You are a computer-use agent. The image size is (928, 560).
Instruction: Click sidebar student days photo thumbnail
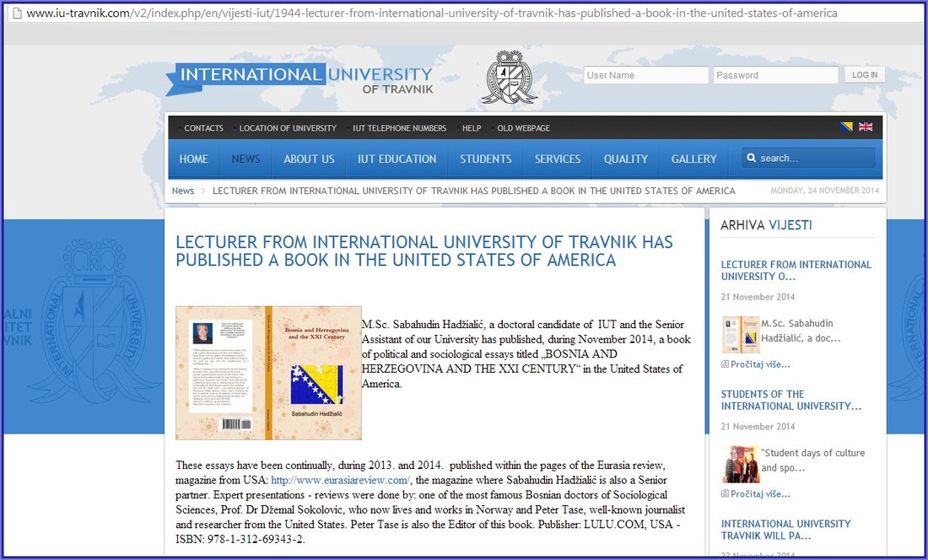[741, 464]
